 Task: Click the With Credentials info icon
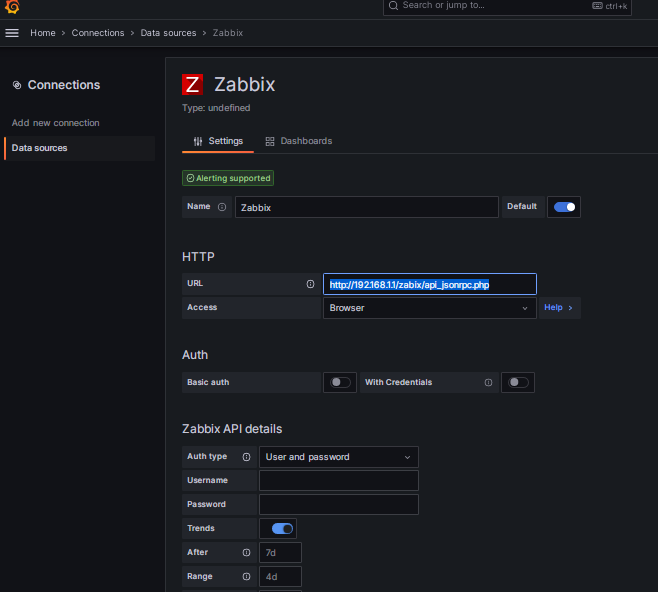pos(488,382)
